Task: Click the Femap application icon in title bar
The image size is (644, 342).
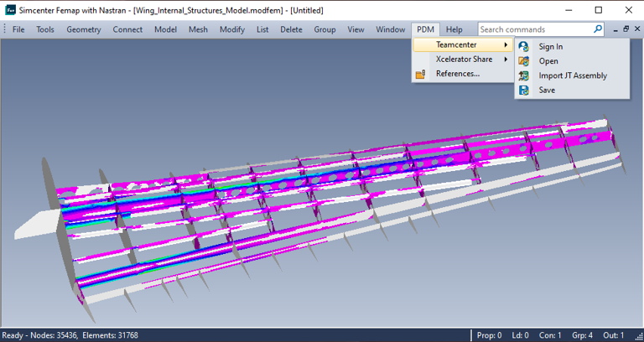Action: (x=10, y=10)
